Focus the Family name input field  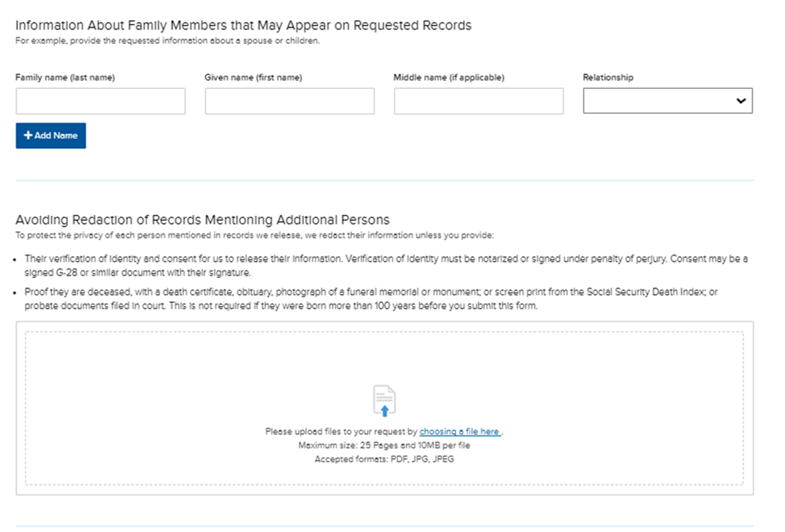click(101, 101)
